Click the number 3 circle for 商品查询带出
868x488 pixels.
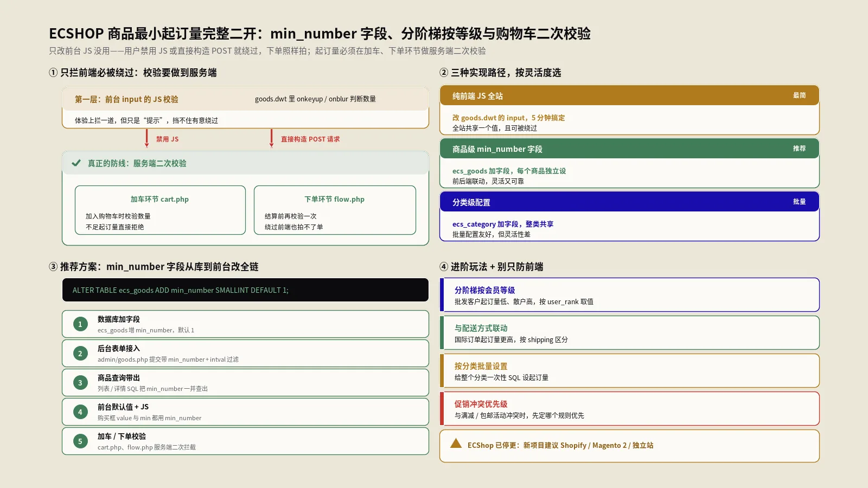[80, 383]
